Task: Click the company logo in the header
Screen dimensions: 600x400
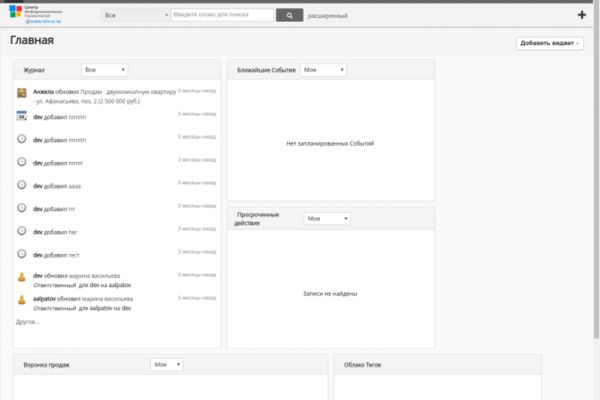Action: [x=35, y=15]
